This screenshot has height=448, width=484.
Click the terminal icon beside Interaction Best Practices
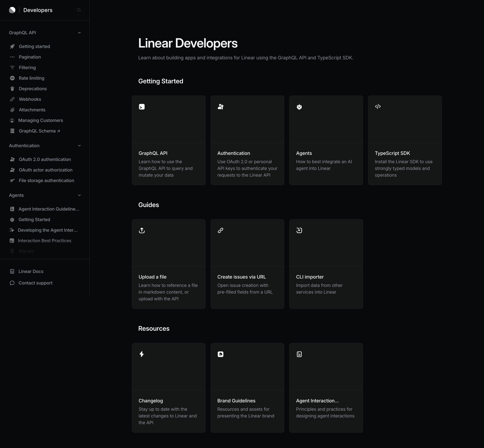(x=12, y=241)
